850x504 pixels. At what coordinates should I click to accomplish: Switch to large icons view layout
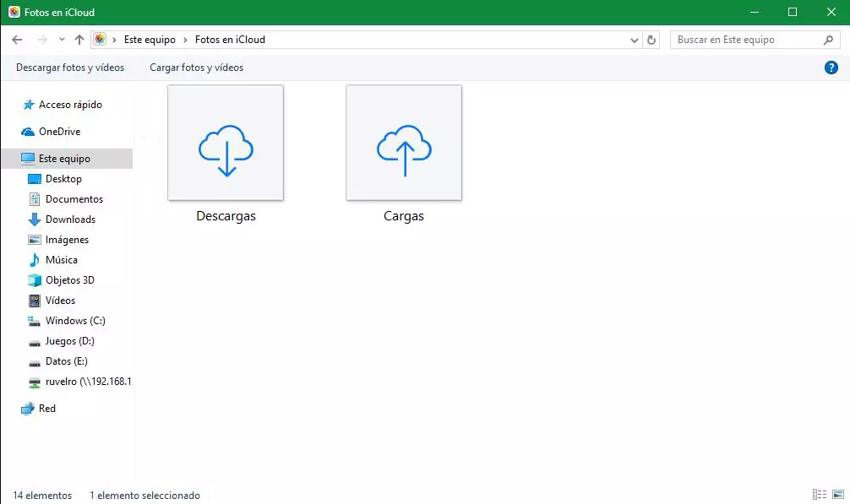point(836,495)
